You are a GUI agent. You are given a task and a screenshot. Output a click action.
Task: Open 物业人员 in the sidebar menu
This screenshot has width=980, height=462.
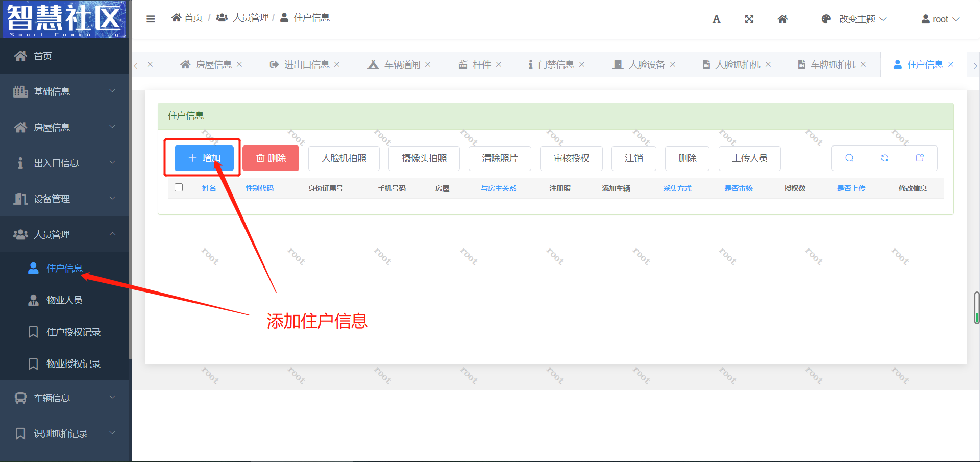point(63,300)
